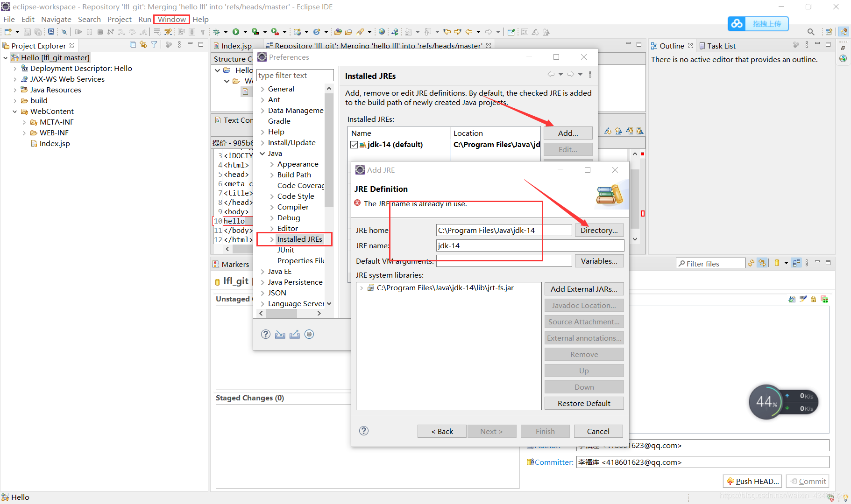Click Add External JARs... button
Screen dimensions: 851x504
tap(584, 289)
